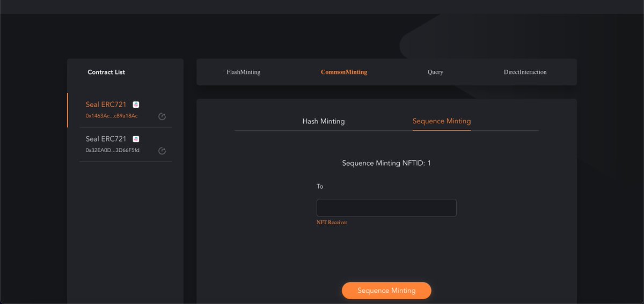
Task: Select Seal ERC721 contract 0x32EA0D...3D66F5fd
Action: coord(126,145)
